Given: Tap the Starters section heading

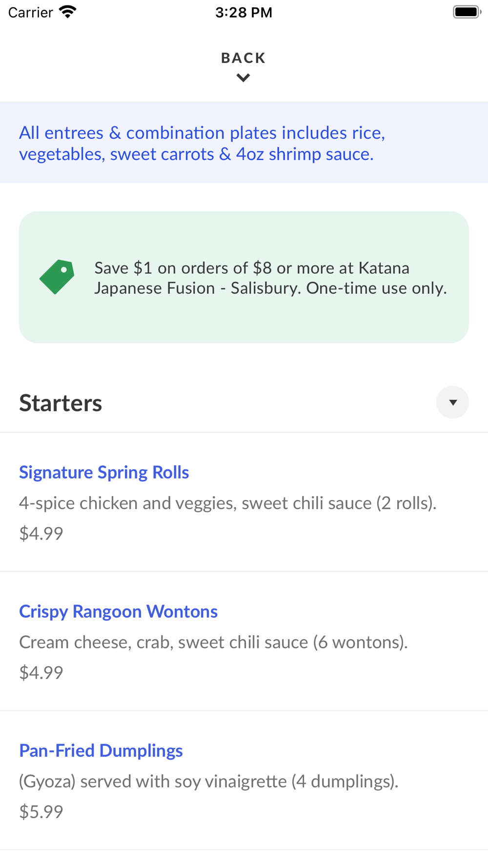Looking at the screenshot, I should 61,403.
